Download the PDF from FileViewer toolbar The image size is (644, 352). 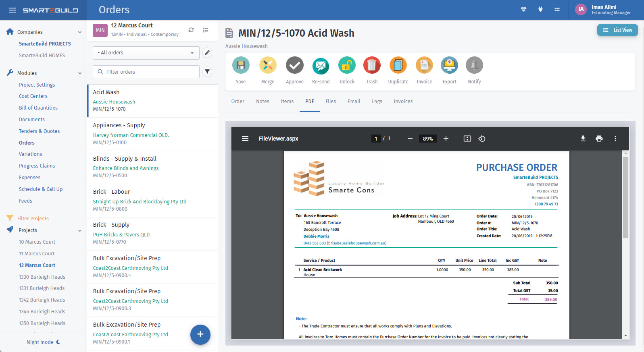[x=583, y=139]
